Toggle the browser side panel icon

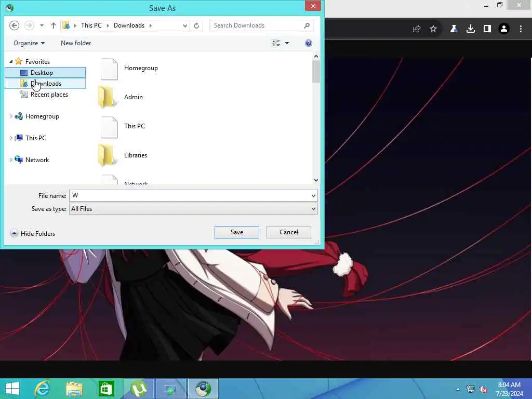pyautogui.click(x=487, y=29)
